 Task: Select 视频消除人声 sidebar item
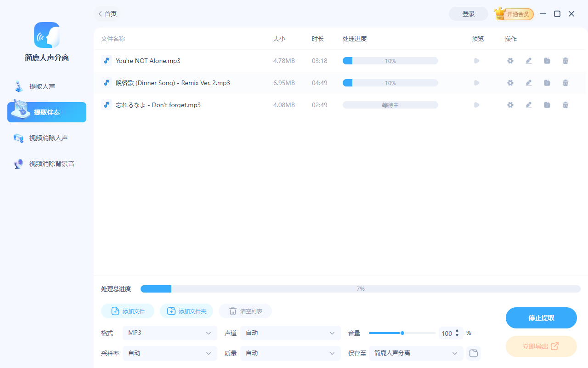click(48, 138)
